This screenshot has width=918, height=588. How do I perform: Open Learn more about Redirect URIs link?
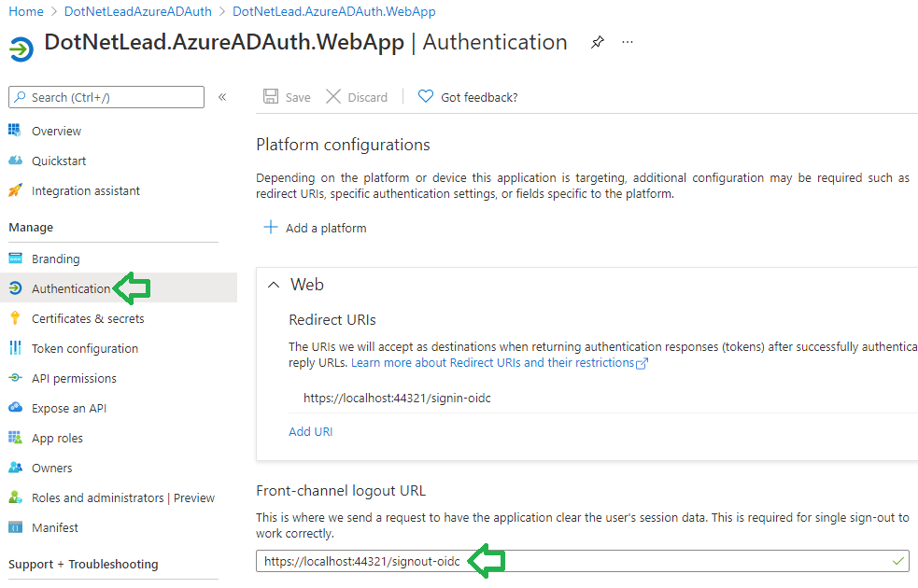[492, 363]
